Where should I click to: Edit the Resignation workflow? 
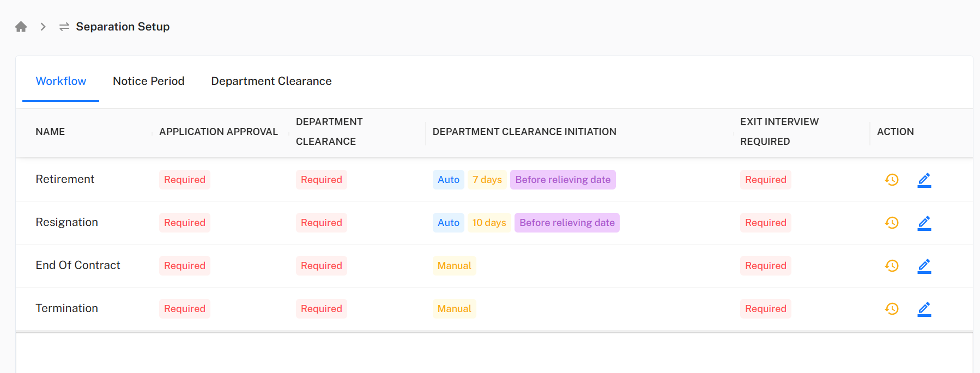924,223
